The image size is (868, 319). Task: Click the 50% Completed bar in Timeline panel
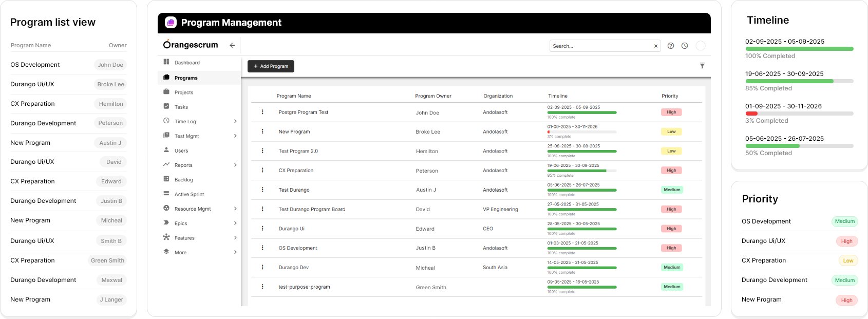point(799,146)
